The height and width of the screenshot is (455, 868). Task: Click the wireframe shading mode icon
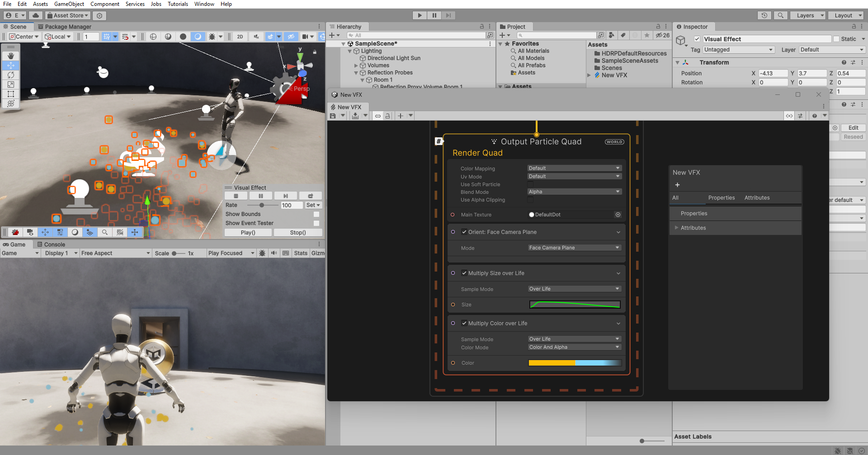tap(153, 37)
